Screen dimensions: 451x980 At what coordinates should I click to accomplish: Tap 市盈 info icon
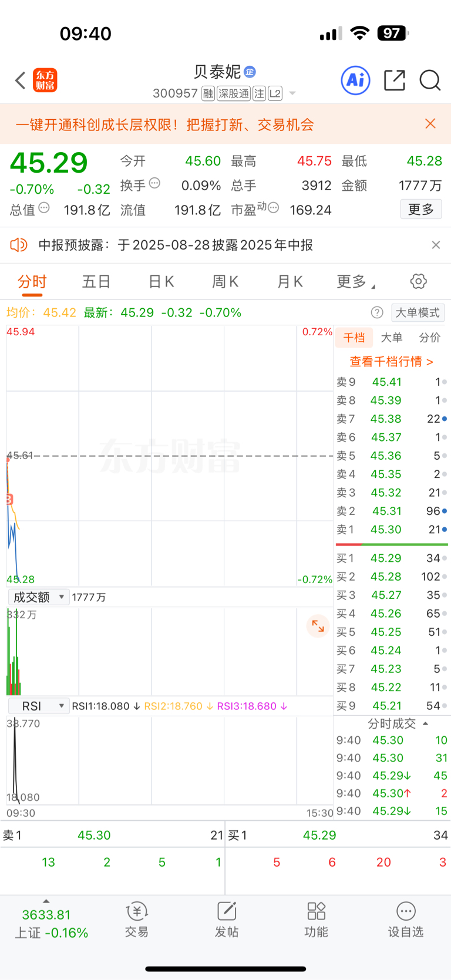(273, 208)
